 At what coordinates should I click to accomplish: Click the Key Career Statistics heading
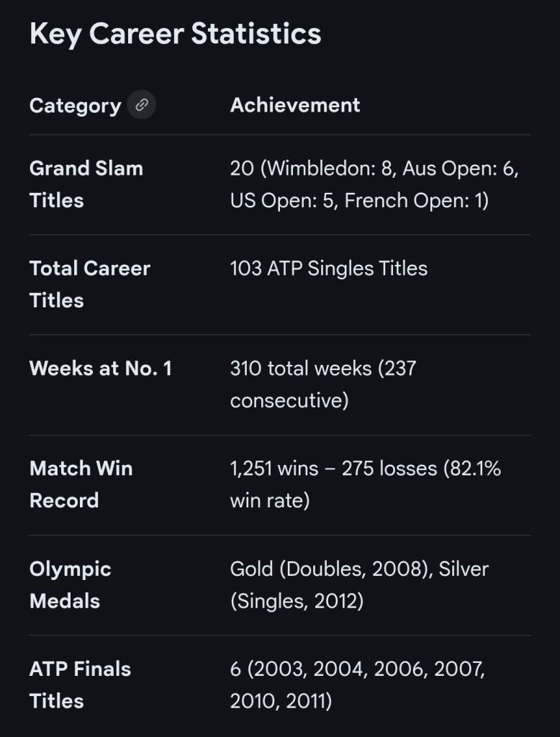[x=175, y=34]
